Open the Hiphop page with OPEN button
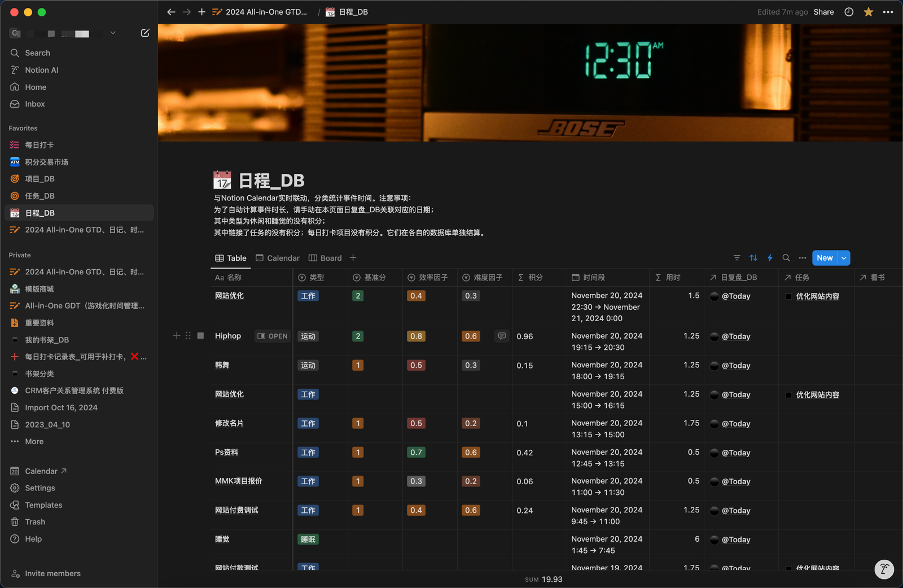This screenshot has width=903, height=588. click(273, 336)
